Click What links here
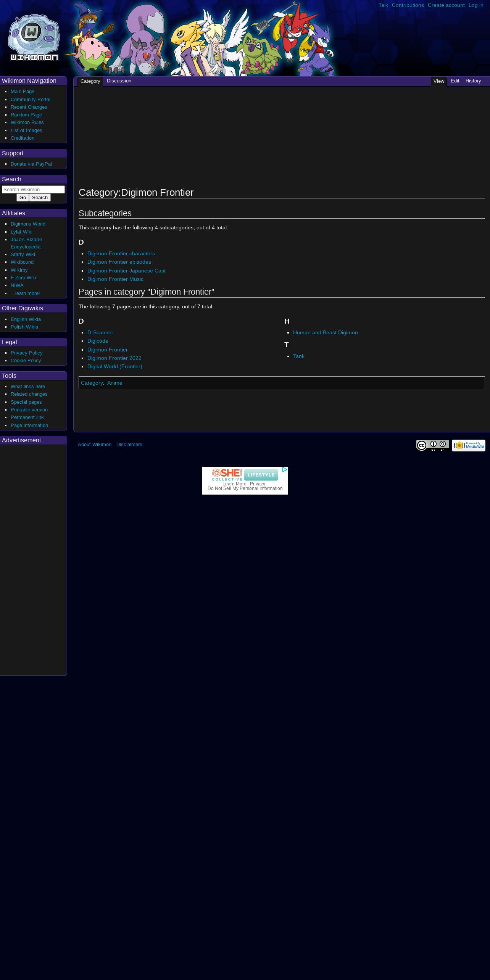 point(28,387)
